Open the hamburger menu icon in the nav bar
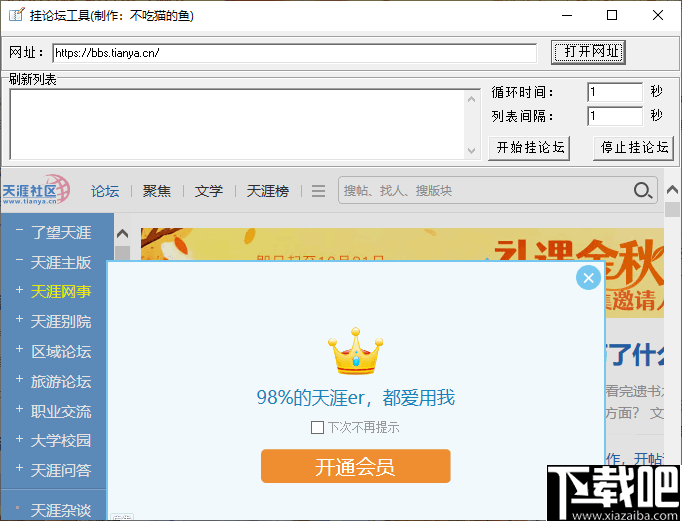 [318, 191]
